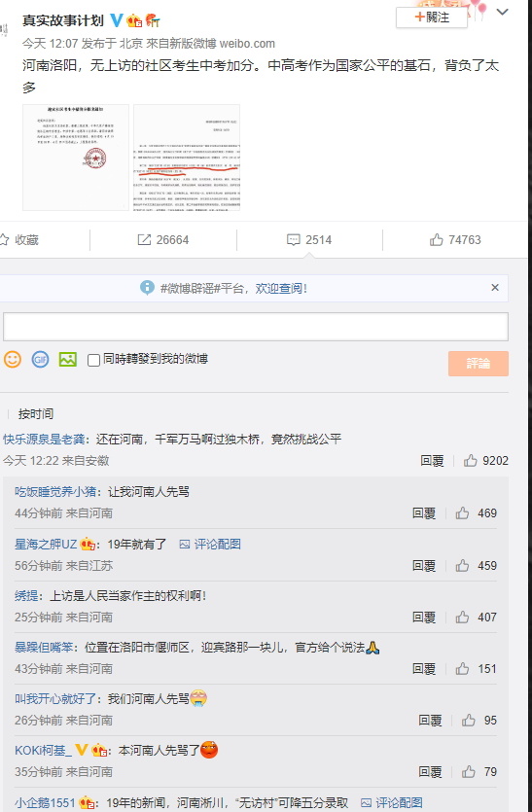Insert a GIF via the GIF icon

click(x=41, y=359)
